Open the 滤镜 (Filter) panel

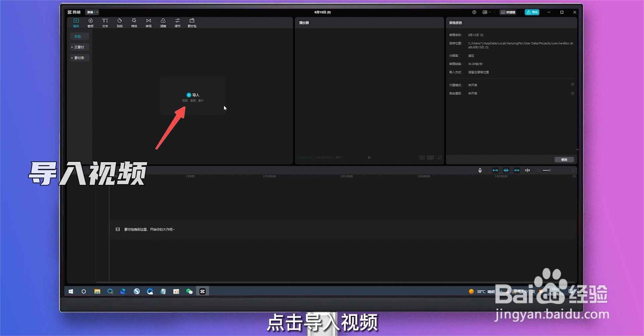click(x=163, y=22)
